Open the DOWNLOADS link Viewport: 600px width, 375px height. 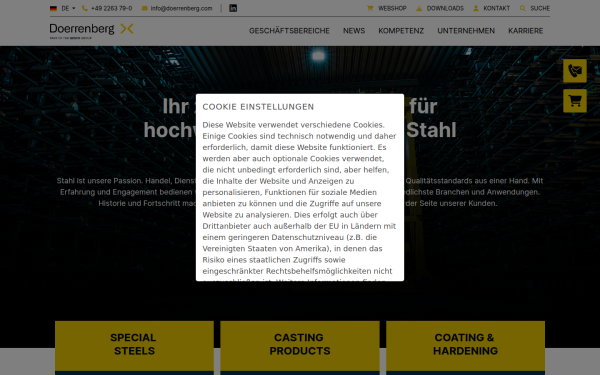pos(445,8)
